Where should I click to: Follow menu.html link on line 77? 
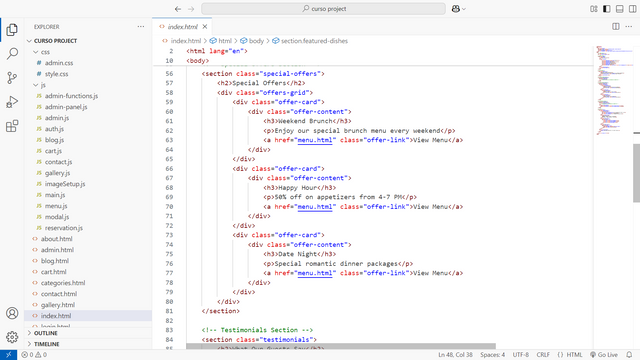coord(315,273)
